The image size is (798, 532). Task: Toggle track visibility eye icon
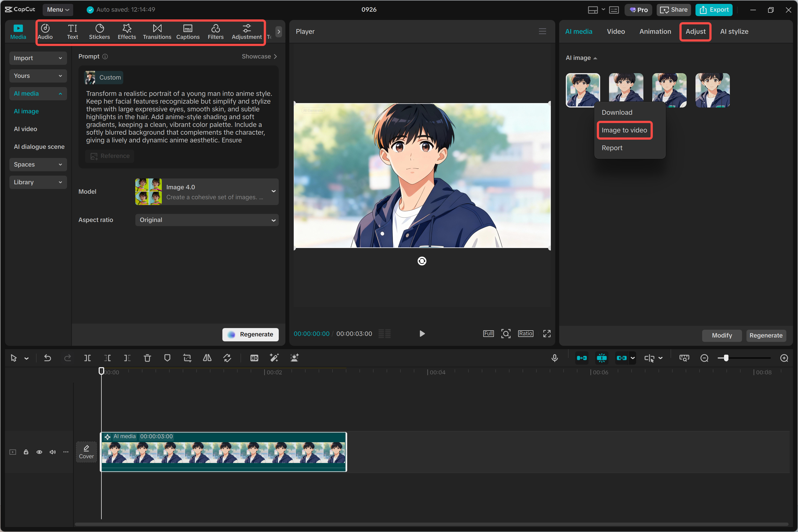pyautogui.click(x=39, y=452)
